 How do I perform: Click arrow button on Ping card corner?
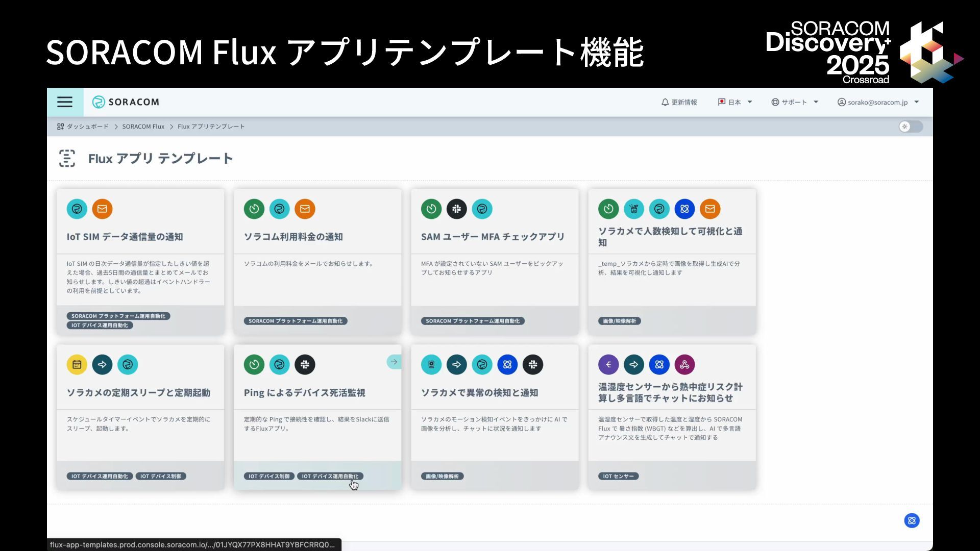(x=394, y=362)
